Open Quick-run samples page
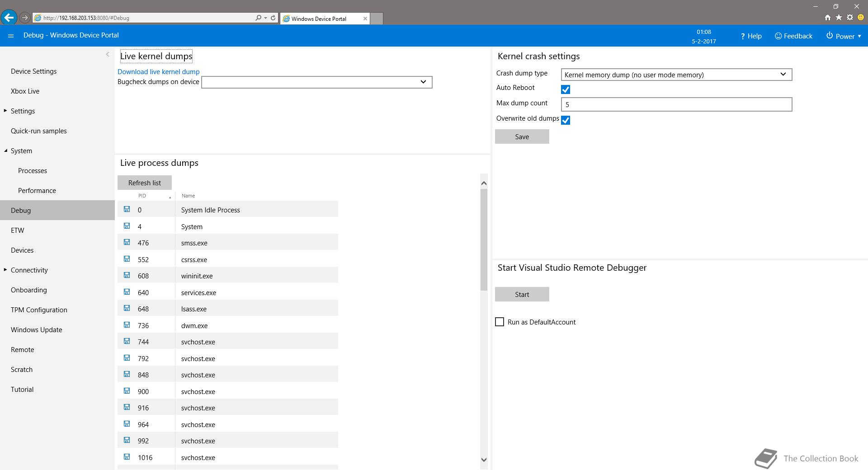The width and height of the screenshot is (868, 470). (x=39, y=131)
